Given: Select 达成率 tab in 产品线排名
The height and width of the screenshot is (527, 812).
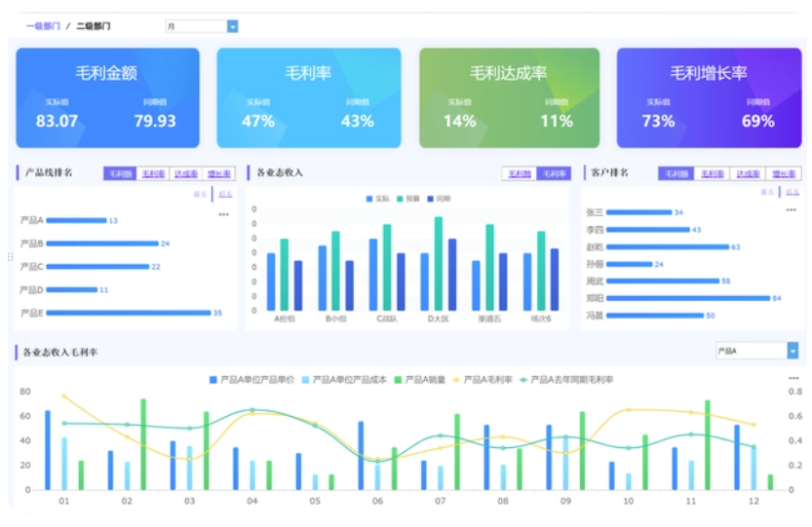Looking at the screenshot, I should point(186,173).
